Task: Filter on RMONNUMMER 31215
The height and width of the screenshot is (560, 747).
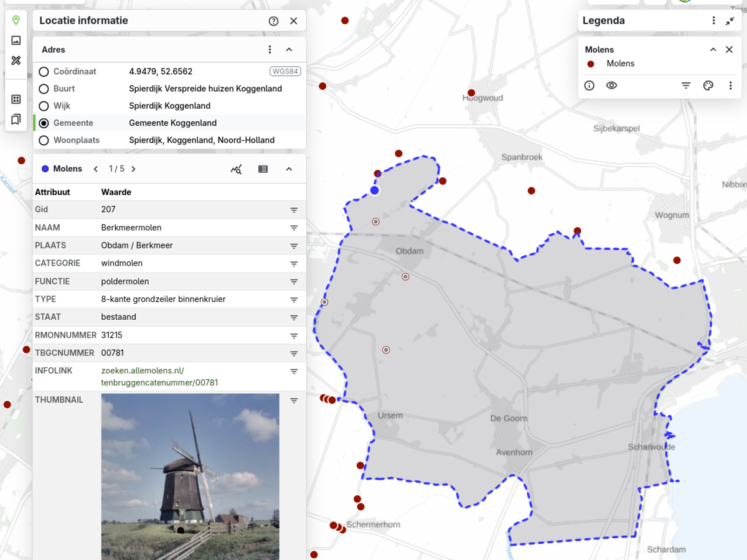Action: click(x=294, y=335)
